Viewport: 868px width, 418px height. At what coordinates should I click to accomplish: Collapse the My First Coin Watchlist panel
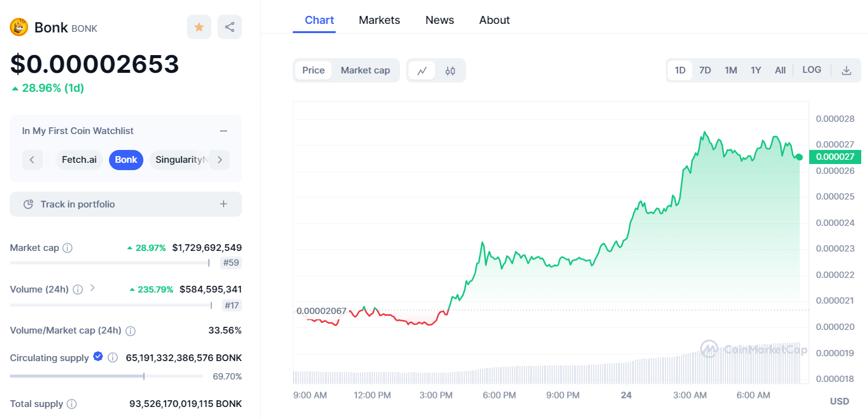point(224,131)
